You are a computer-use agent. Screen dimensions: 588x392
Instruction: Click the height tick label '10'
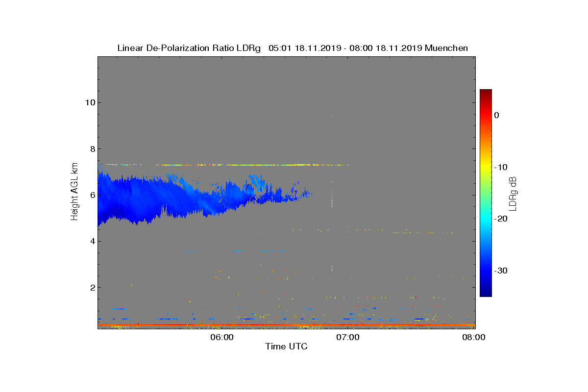coord(89,102)
